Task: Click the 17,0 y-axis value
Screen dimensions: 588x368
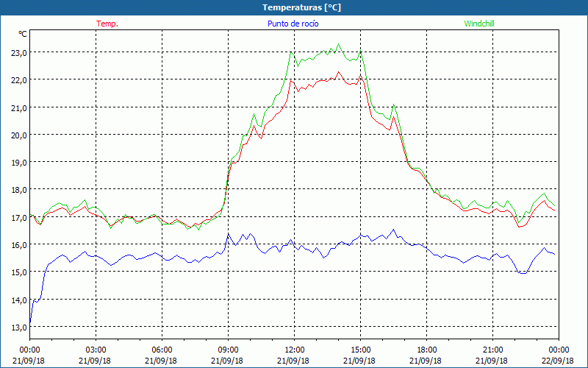Action: tap(18, 218)
